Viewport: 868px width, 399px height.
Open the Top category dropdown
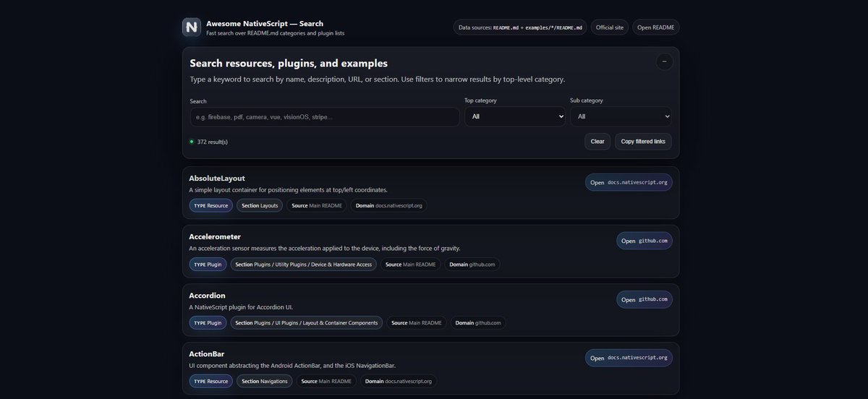515,116
